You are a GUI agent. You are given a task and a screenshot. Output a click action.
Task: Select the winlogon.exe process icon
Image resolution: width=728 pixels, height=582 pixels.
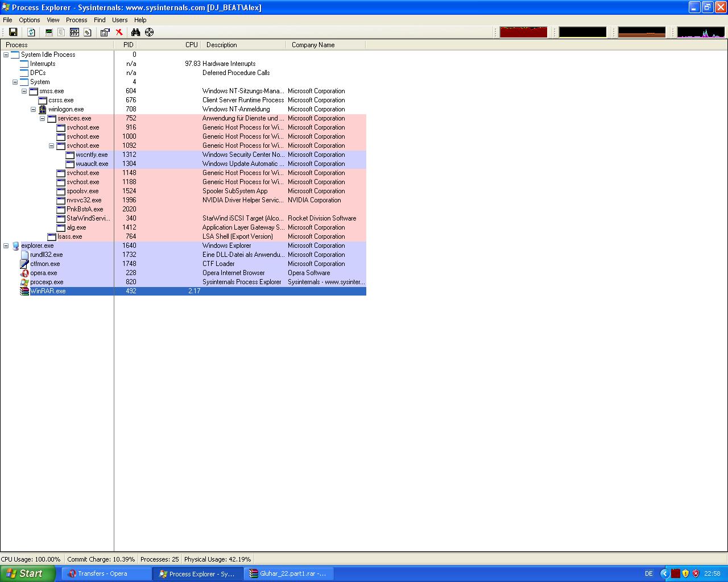(x=43, y=109)
